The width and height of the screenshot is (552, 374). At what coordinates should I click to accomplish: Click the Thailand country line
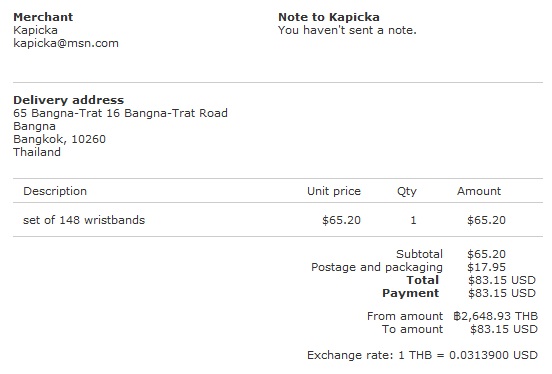coord(37,152)
